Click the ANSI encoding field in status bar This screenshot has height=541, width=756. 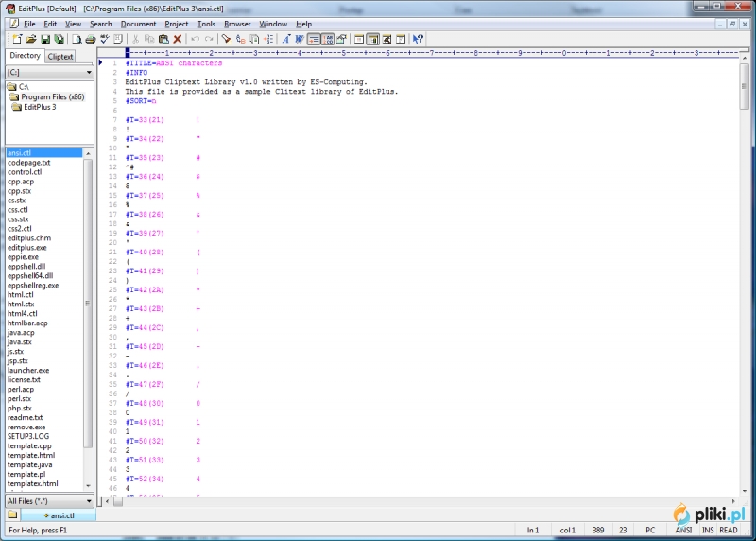[x=683, y=530]
